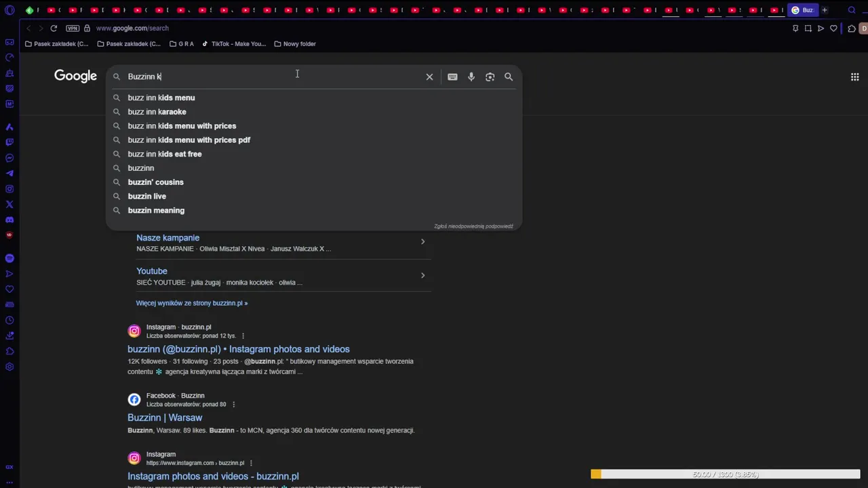Go back to previous page

pos(28,28)
